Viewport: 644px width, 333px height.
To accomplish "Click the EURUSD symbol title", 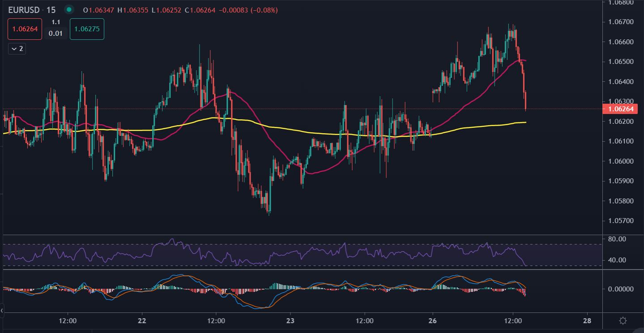I will [24, 9].
